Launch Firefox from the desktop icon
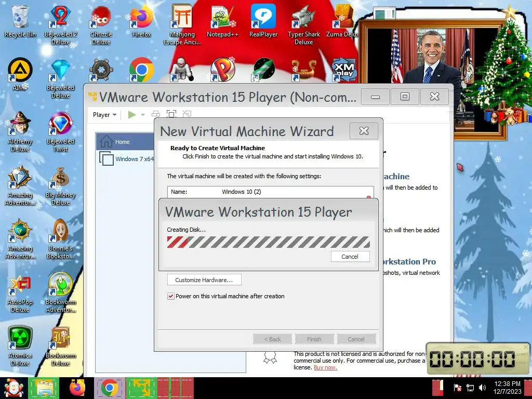 tap(141, 21)
